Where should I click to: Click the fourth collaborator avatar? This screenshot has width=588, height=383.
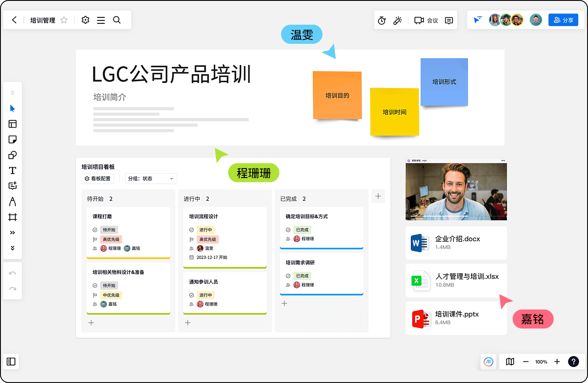click(x=536, y=20)
